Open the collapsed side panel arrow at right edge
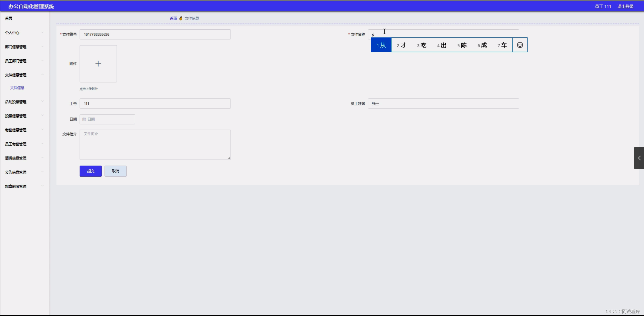Image resolution: width=644 pixels, height=316 pixels. coord(639,158)
